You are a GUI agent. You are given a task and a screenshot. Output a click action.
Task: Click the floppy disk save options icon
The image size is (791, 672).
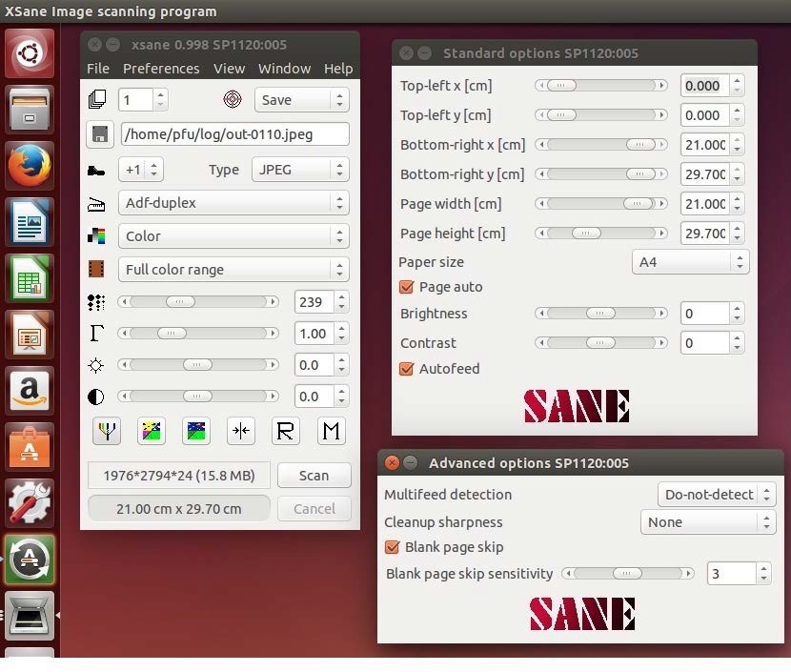coord(100,134)
